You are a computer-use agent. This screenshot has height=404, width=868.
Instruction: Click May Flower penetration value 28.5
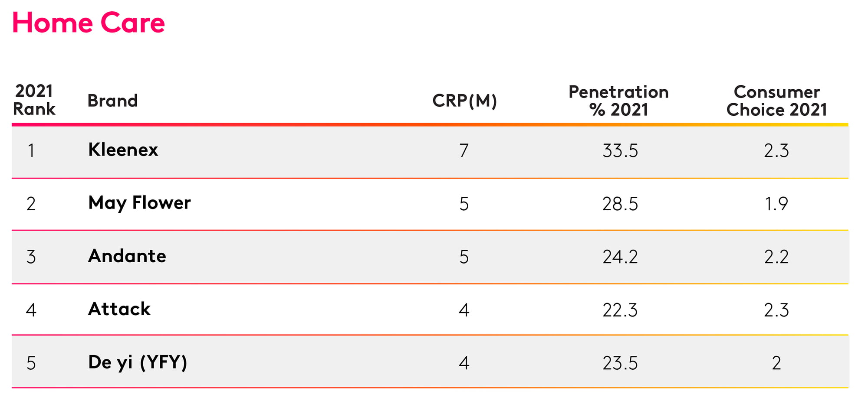[x=620, y=204]
